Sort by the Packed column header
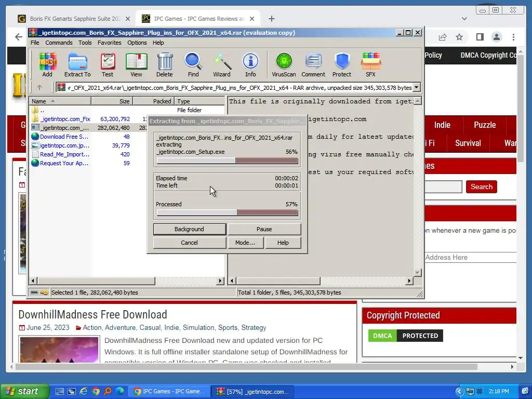Viewport: 532px width, 399px height. [x=153, y=101]
